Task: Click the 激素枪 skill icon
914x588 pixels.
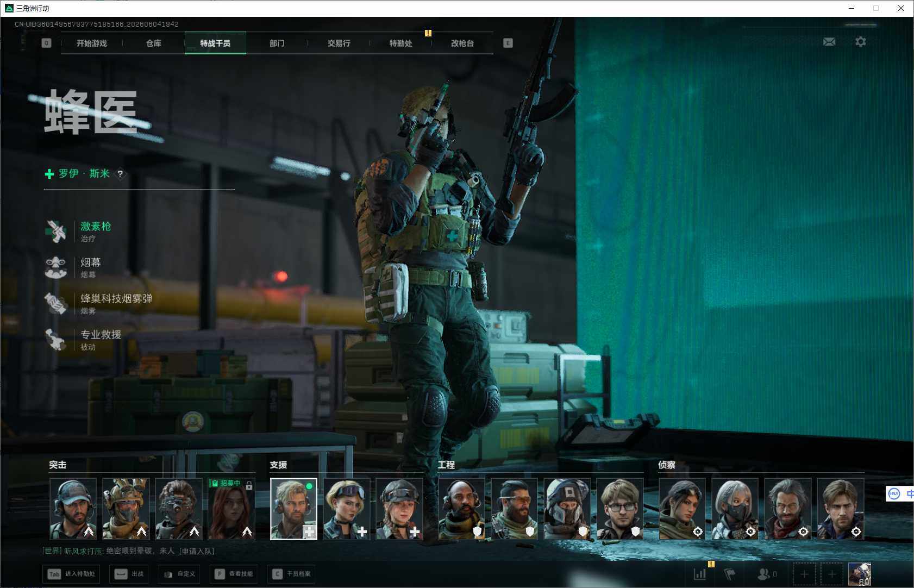Action: [56, 232]
